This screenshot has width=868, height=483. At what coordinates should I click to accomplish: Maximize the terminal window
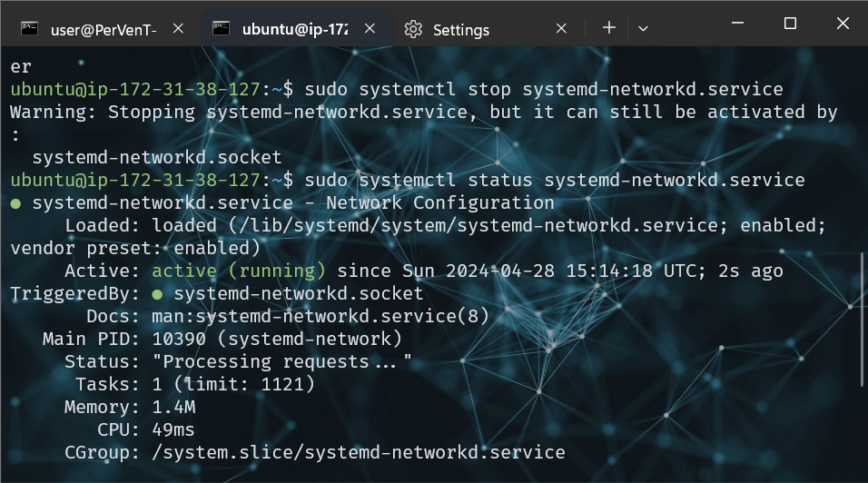790,23
